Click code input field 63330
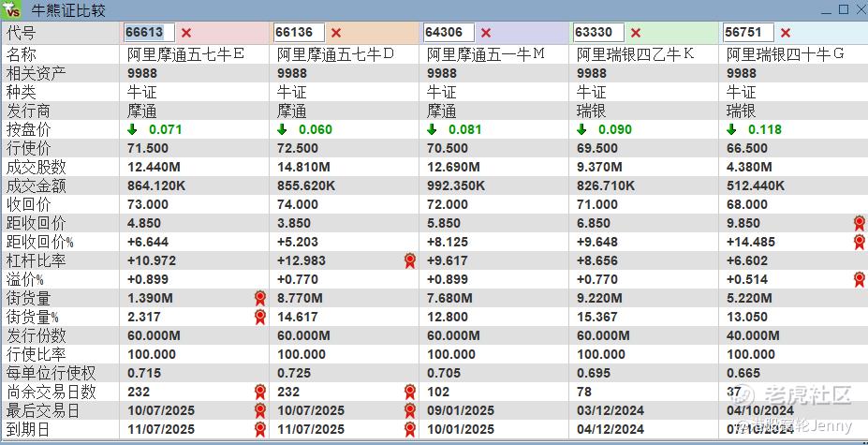Image resolution: width=868 pixels, height=445 pixels. 599,33
